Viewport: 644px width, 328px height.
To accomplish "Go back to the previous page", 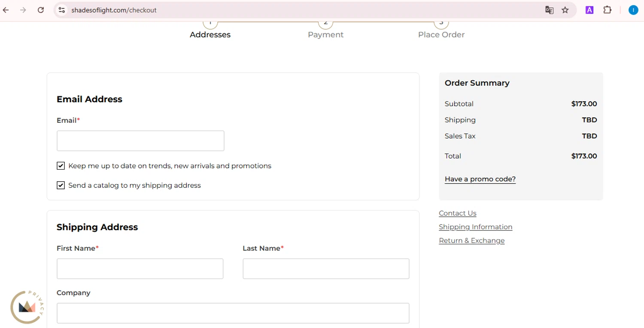I will point(6,10).
